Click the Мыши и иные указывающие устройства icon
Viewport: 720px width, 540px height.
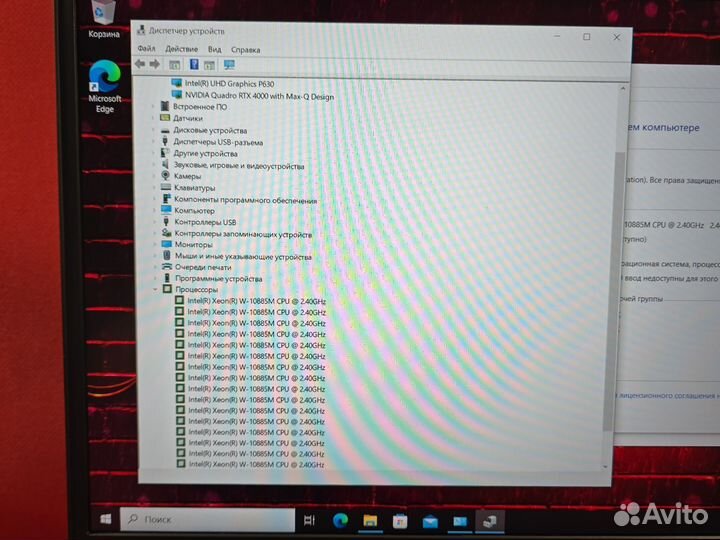coord(167,256)
